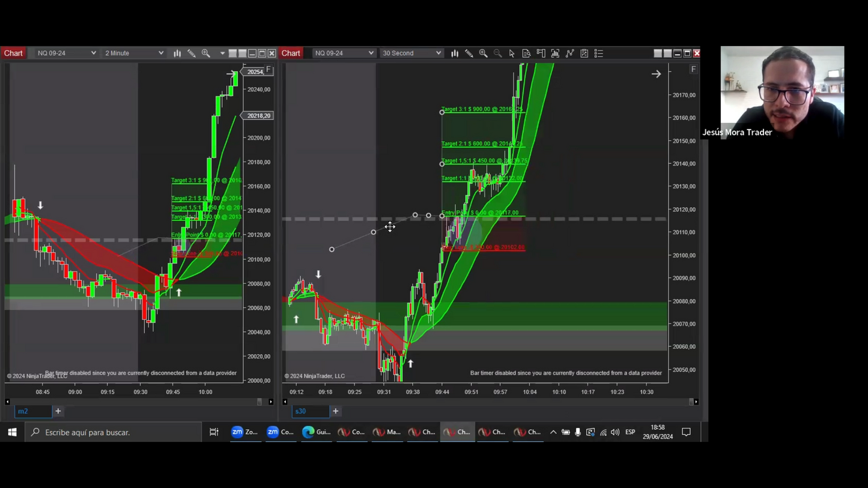Toggle Chart Trader icon in 30 Second chart

(x=541, y=53)
